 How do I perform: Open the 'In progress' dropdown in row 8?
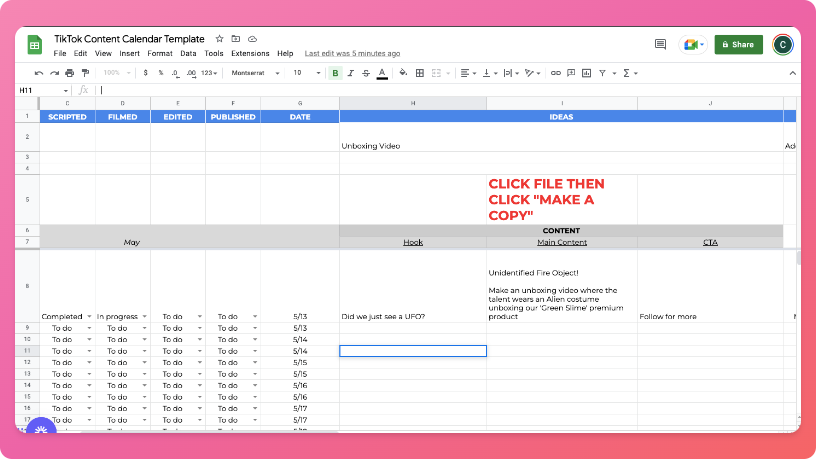coord(144,316)
